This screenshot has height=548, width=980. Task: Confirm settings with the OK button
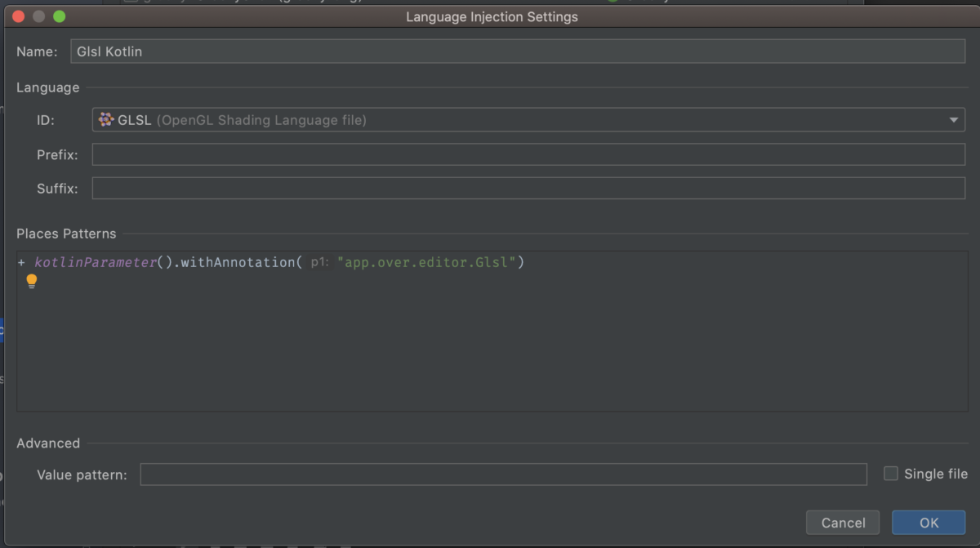tap(929, 522)
